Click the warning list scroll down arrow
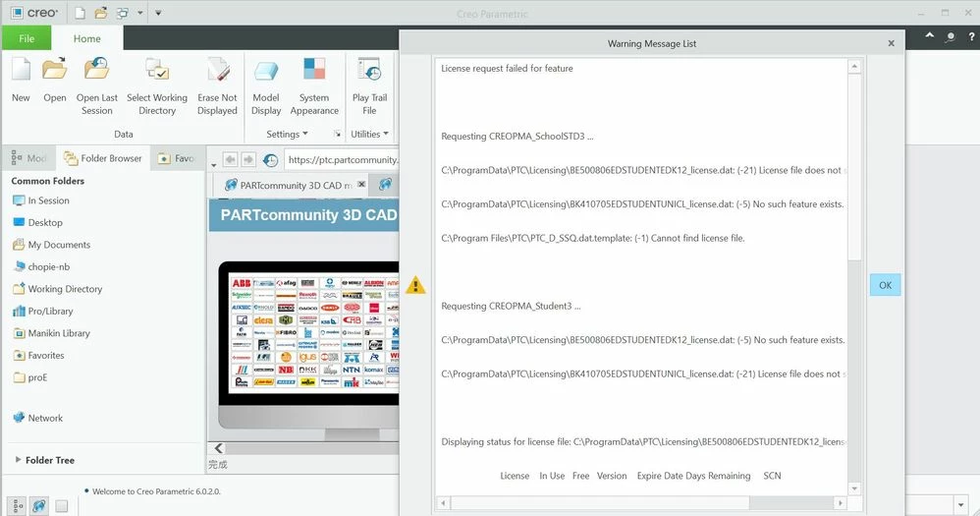Screen dimensions: 980x516 click(x=854, y=488)
